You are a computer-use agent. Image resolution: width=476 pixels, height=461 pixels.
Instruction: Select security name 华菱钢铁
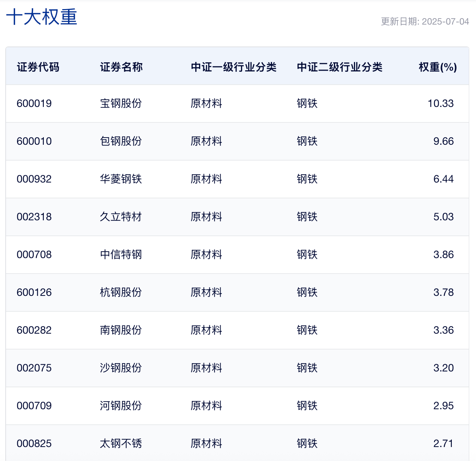point(121,179)
